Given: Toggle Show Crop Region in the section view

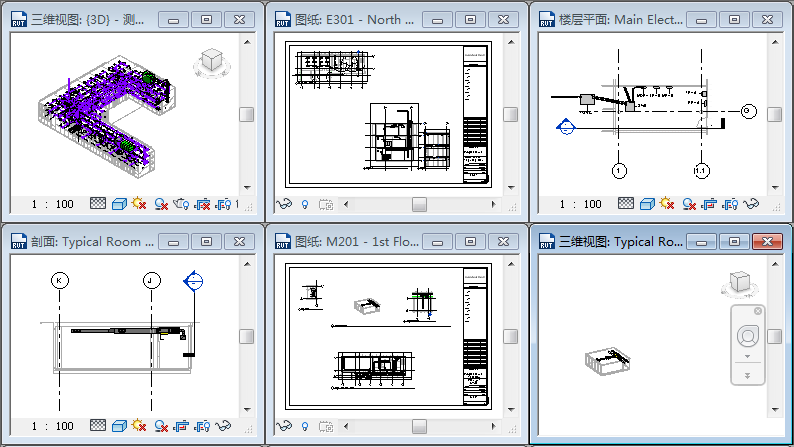Looking at the screenshot, I should pos(202,427).
